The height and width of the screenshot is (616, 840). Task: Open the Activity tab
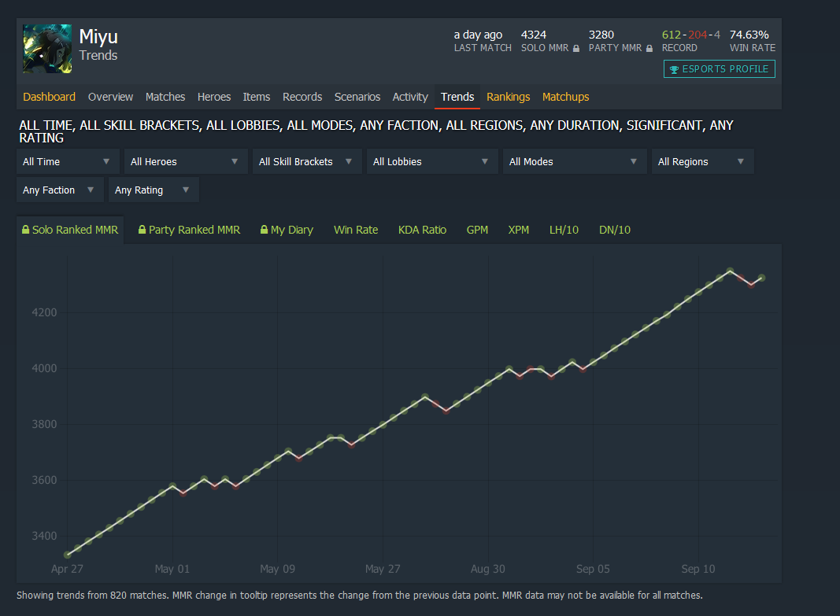click(x=410, y=97)
